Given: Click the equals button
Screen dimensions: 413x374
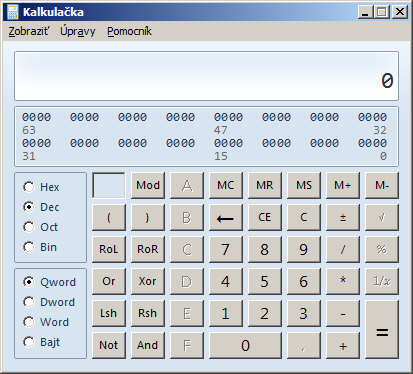Looking at the screenshot, I should [x=382, y=329].
